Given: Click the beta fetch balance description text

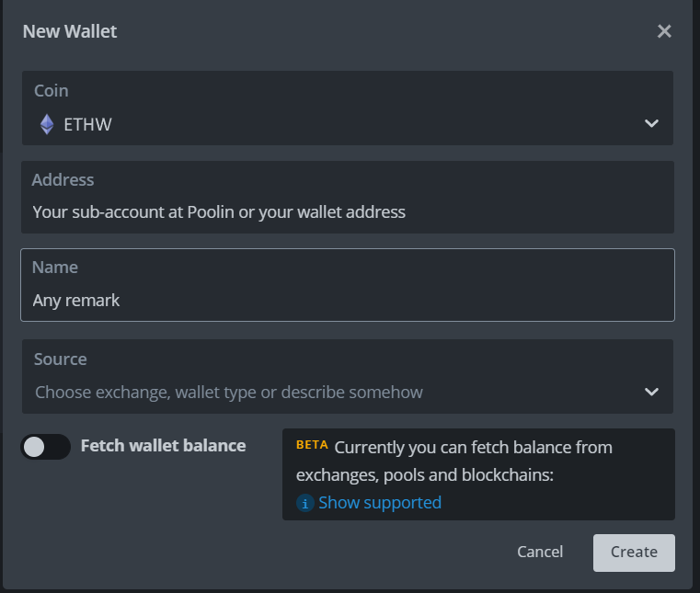Looking at the screenshot, I should (x=474, y=462).
